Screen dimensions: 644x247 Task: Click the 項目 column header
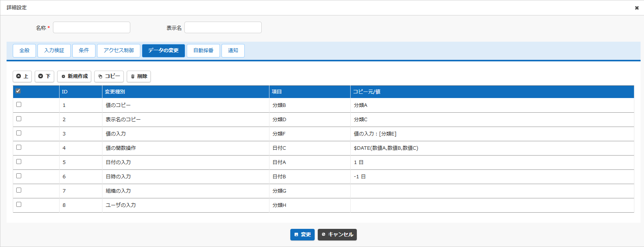coord(310,92)
